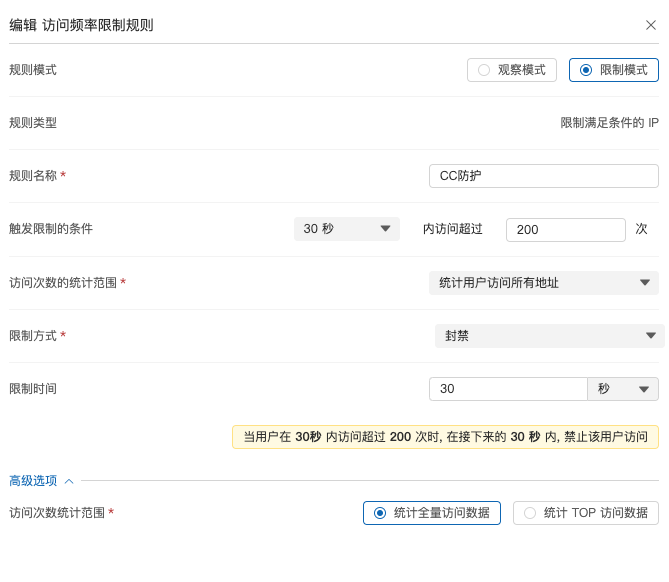The width and height of the screenshot is (669, 582).
Task: Focus the 规则名称 field containing CC防护
Action: click(543, 176)
